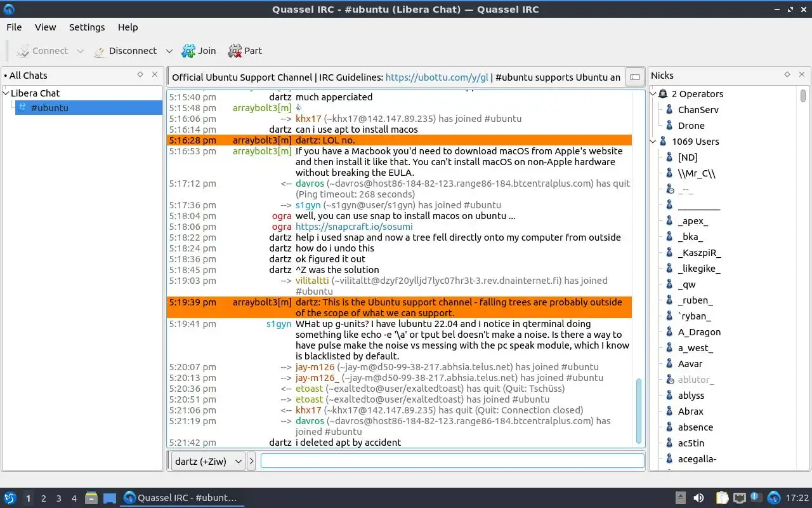Viewport: 812px width, 508px height.
Task: Expand the input formatting toolbar arrow
Action: click(x=251, y=462)
